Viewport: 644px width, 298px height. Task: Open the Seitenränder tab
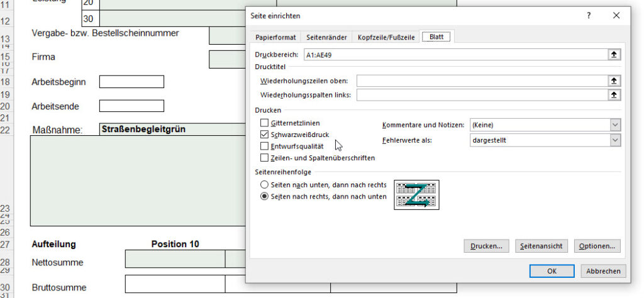pyautogui.click(x=325, y=38)
